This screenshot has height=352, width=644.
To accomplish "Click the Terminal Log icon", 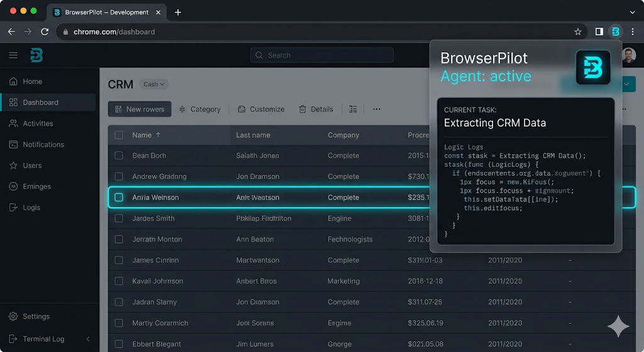I will pyautogui.click(x=13, y=339).
